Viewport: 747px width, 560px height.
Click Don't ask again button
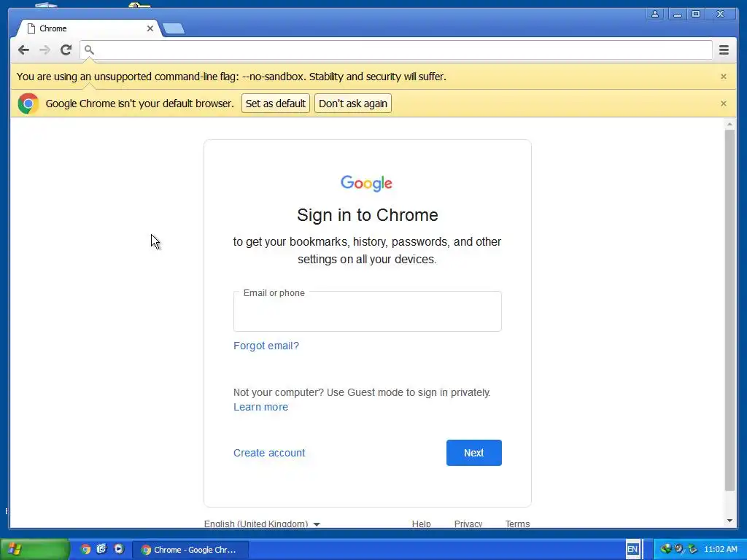tap(353, 104)
